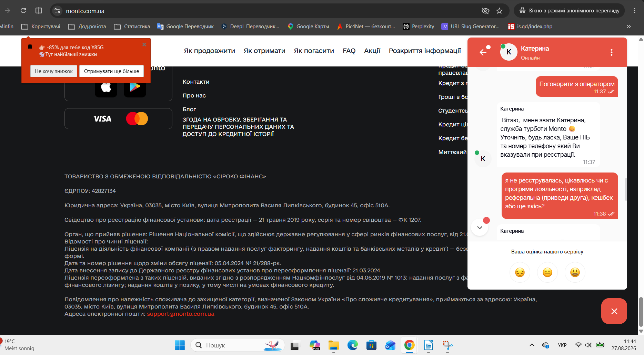Screen dimensions: 644x355
Task: View site information icon in address bar
Action: click(x=57, y=11)
